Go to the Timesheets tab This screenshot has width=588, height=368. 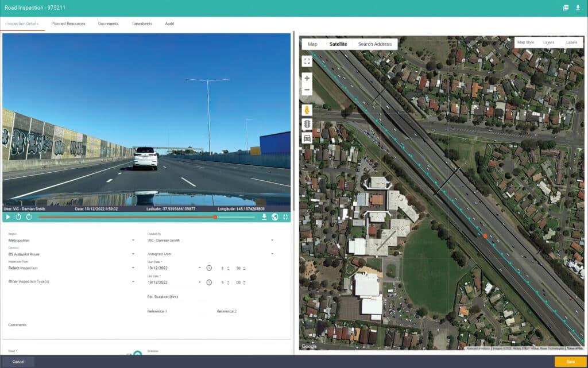click(142, 24)
